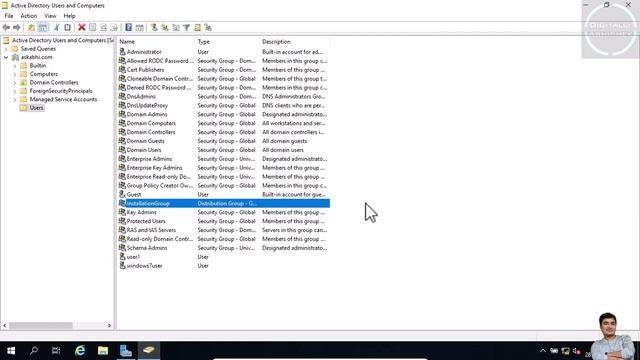Expand the ForeignSecurityPrincipals node
The width and height of the screenshot is (640, 360).
(15, 91)
